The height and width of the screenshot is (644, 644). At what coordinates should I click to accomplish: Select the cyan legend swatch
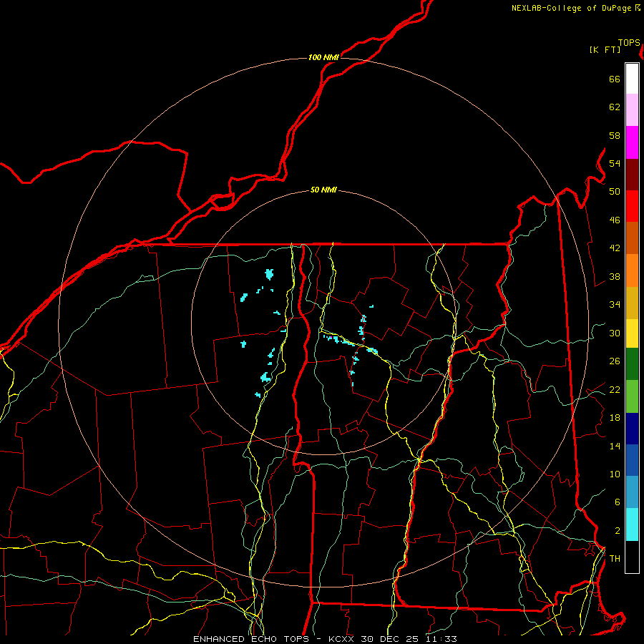click(x=632, y=525)
